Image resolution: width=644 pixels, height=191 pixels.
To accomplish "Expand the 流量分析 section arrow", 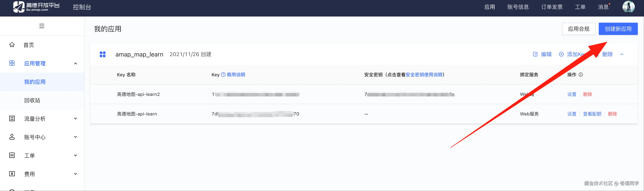I will click(x=76, y=118).
